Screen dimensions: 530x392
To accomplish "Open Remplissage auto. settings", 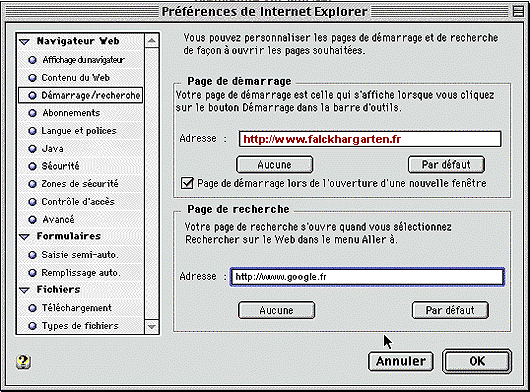I will tap(80, 273).
